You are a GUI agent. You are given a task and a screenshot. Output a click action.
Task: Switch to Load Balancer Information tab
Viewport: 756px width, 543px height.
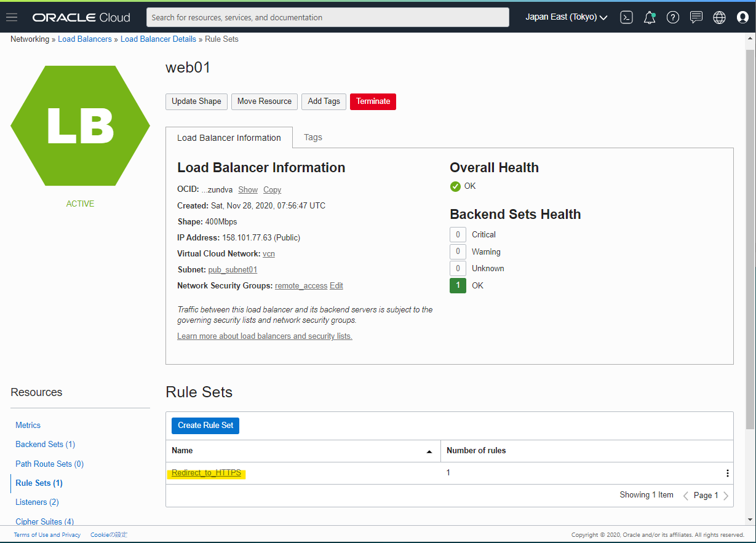tap(229, 138)
